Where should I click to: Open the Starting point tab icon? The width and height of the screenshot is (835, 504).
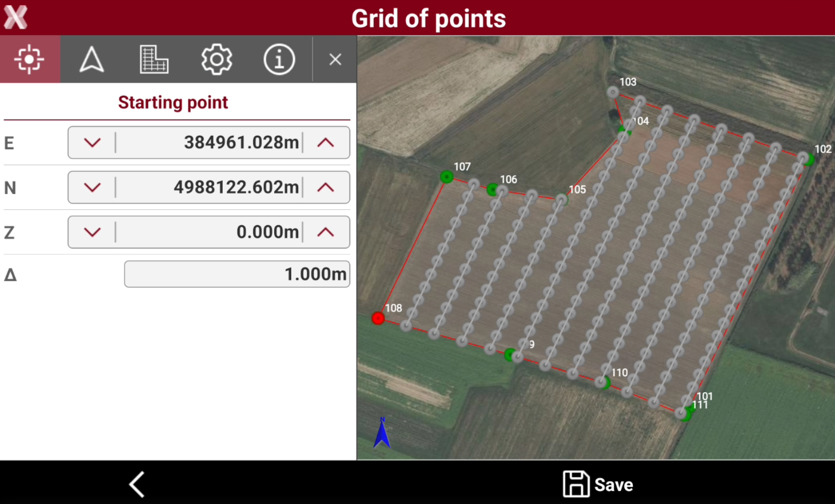pyautogui.click(x=30, y=59)
